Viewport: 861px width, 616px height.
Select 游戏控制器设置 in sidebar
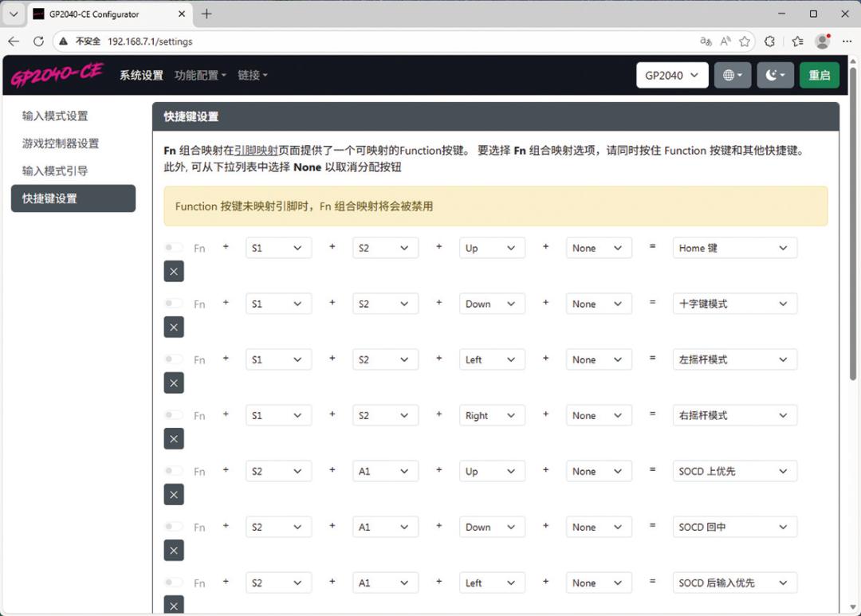click(73, 143)
